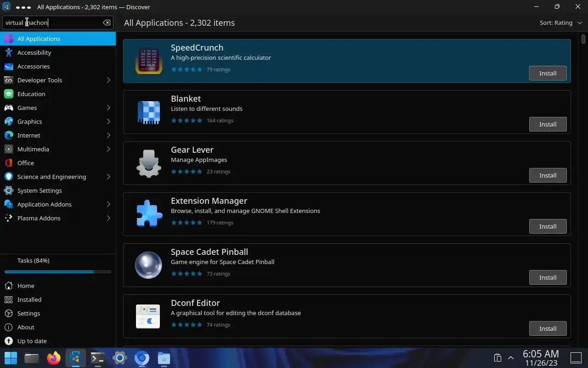Screen dimensions: 588x368
Task: Show desktop using the taskbar corner button
Action: point(576,358)
